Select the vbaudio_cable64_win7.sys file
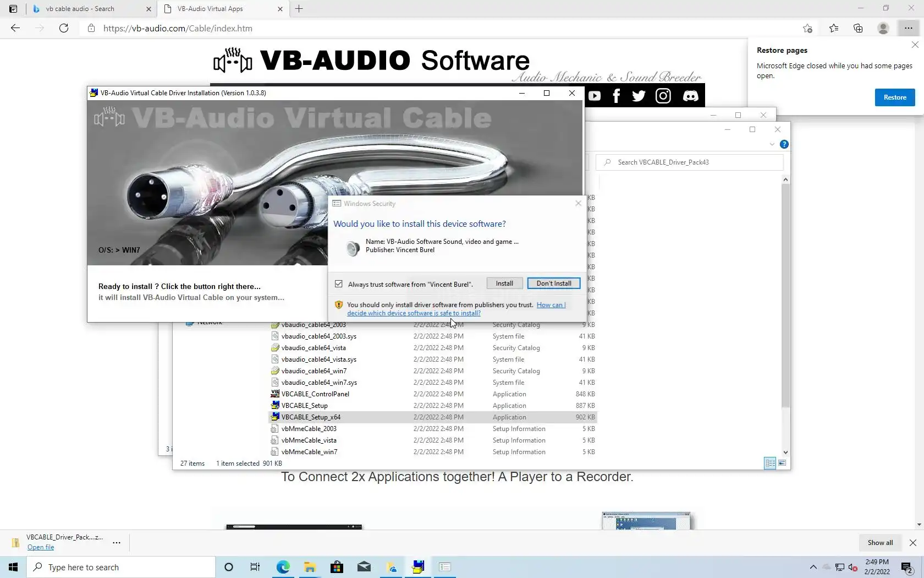The image size is (924, 578). pos(432,383)
